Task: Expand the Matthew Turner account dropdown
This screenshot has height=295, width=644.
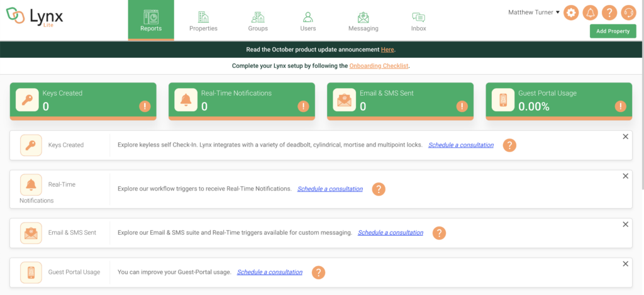Action: [x=534, y=13]
